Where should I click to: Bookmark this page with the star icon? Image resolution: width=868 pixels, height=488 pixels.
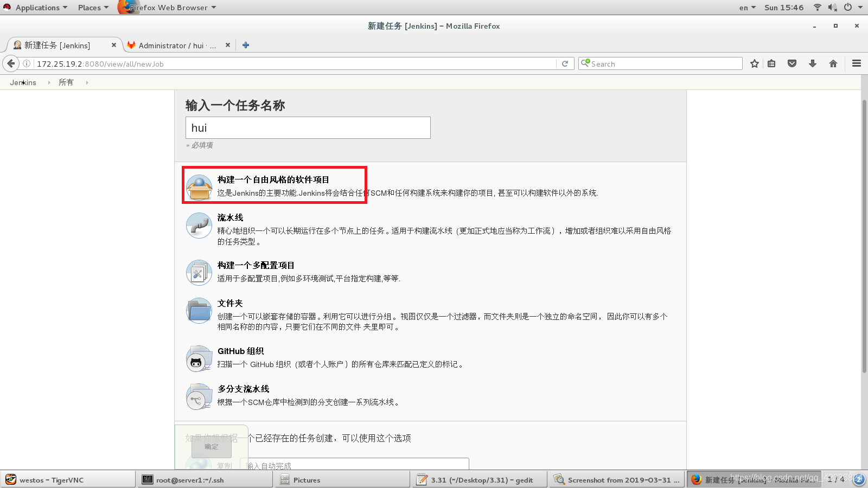coord(755,63)
